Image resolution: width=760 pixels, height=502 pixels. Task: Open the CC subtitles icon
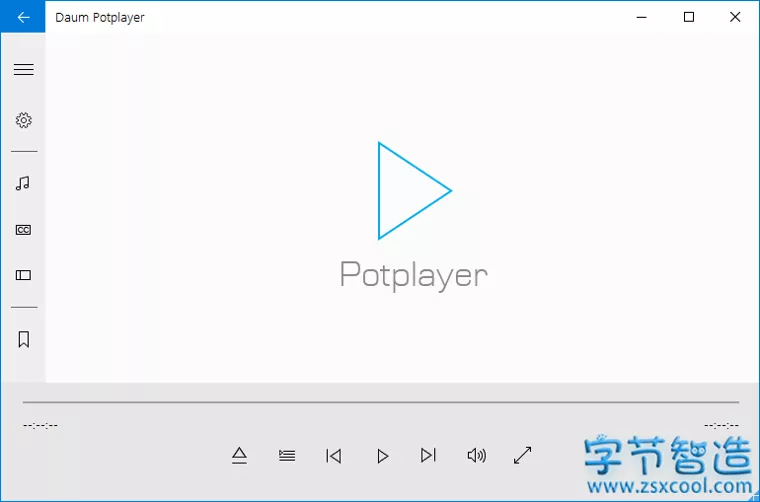click(x=23, y=230)
